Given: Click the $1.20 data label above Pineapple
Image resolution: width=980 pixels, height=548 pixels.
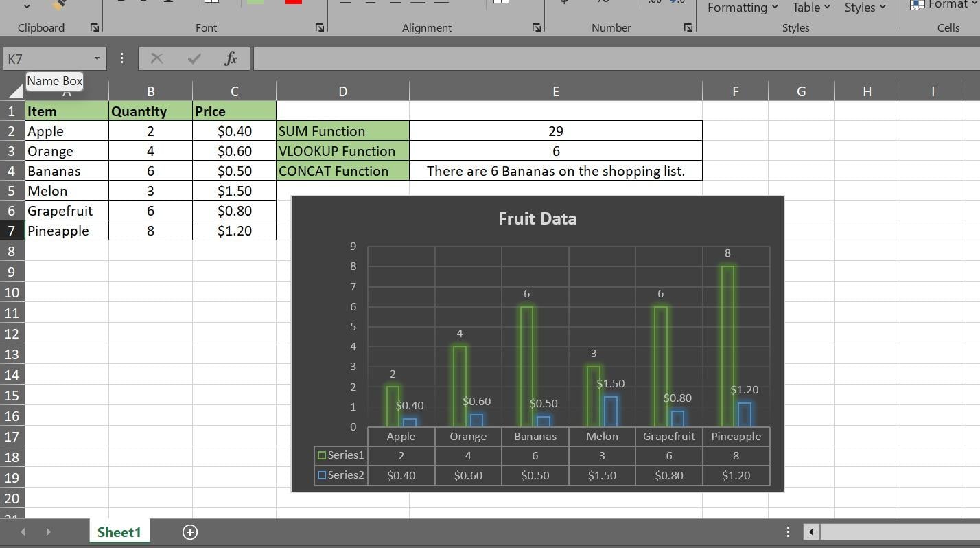Looking at the screenshot, I should pyautogui.click(x=745, y=389).
